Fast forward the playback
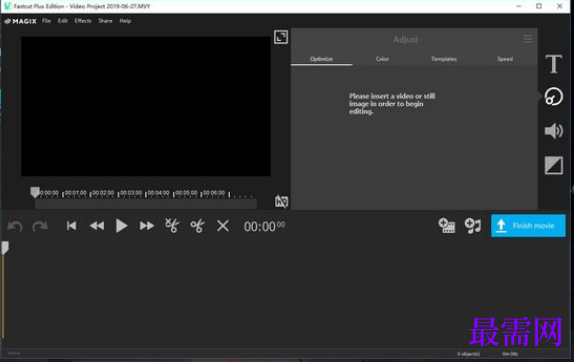Image resolution: width=581 pixels, height=363 pixels. pyautogui.click(x=147, y=226)
